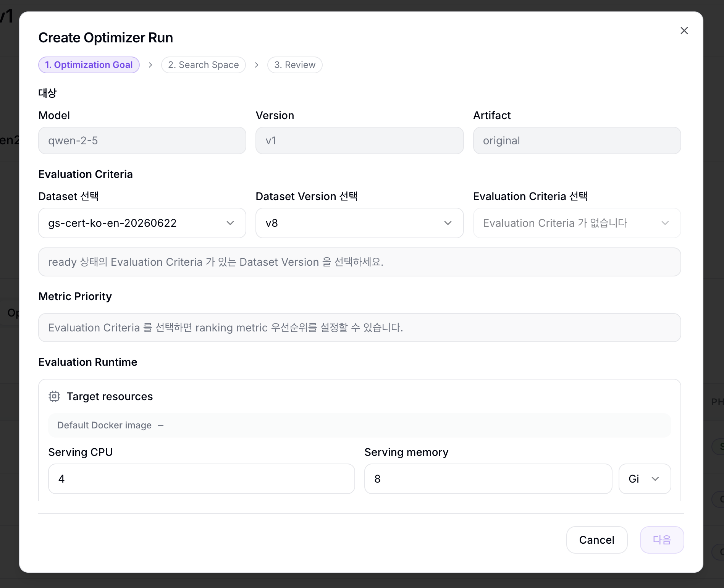Screen dimensions: 724x588
Task: Click the Metric Priority placeholder message
Action: tap(226, 328)
